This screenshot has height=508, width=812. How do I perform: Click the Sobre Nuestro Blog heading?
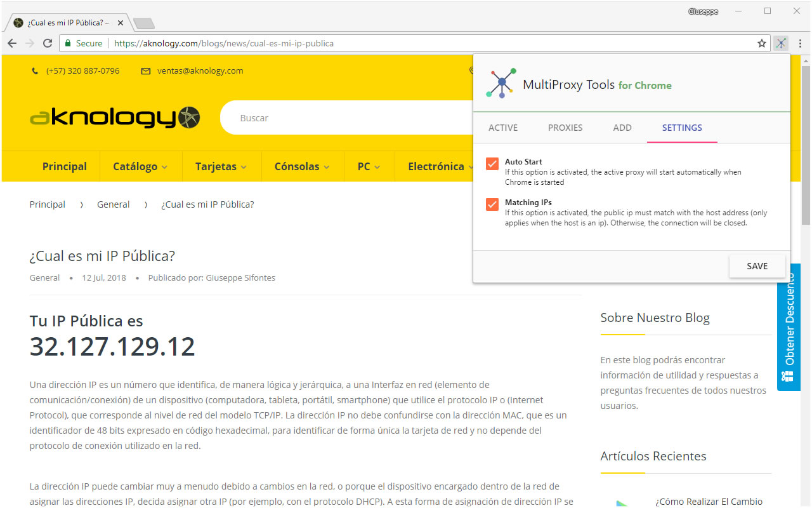(x=655, y=317)
